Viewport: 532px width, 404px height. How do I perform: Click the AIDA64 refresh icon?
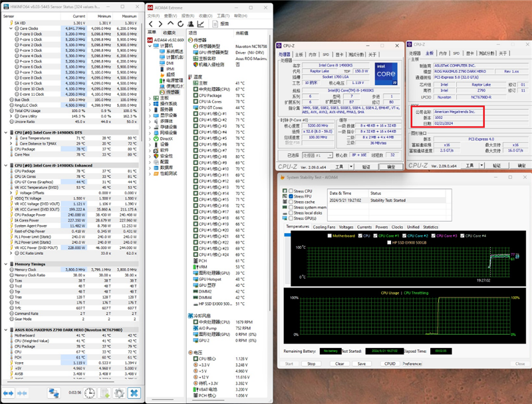click(x=180, y=23)
